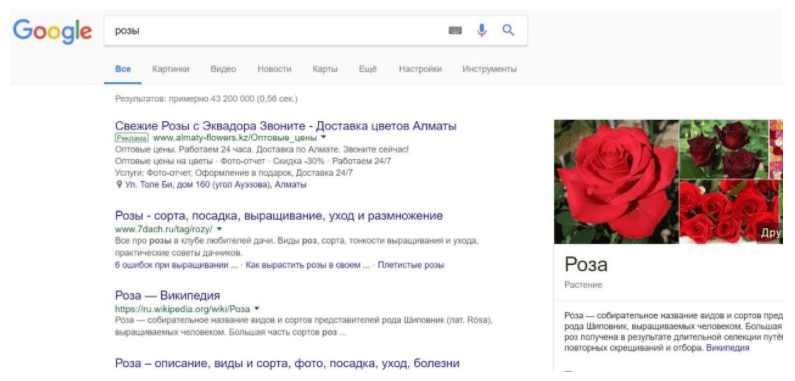The height and width of the screenshot is (381, 795).
Task: Click the map pin icon beside Ул. Толе Би address
Action: (x=120, y=185)
